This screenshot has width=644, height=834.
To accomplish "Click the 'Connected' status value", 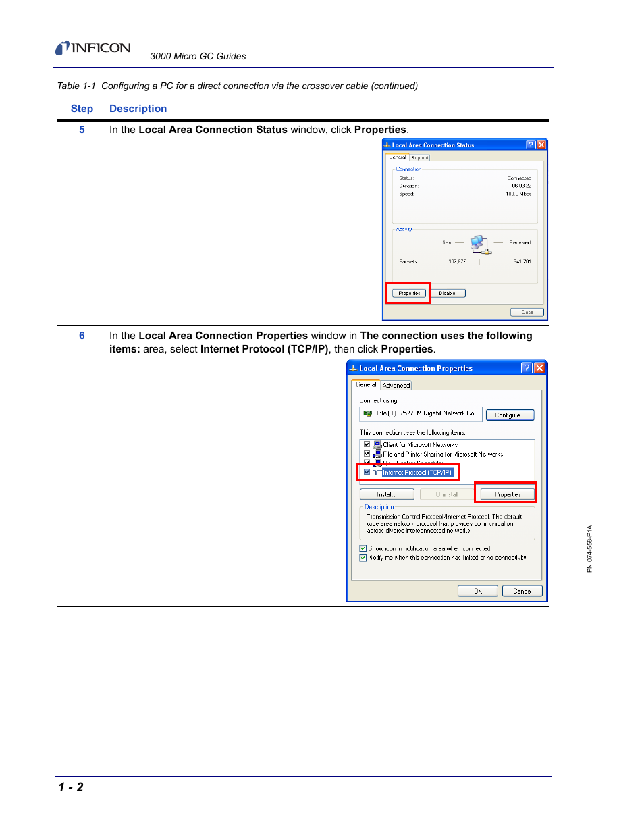I will click(520, 178).
